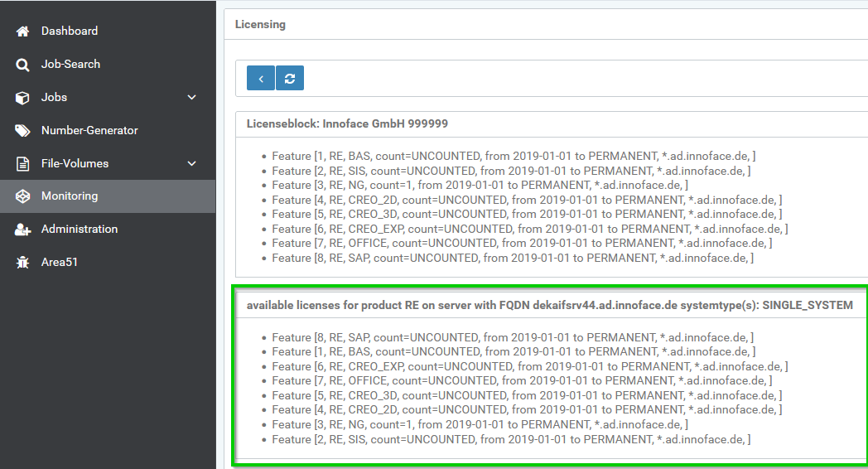
Task: Expand the File-Volumes submenu chevron
Action: [x=192, y=164]
